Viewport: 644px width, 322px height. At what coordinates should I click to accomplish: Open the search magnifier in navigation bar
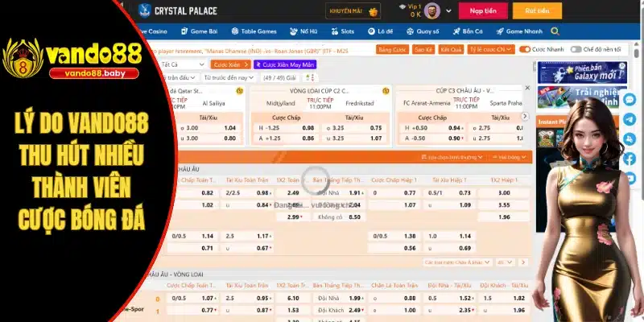555,31
